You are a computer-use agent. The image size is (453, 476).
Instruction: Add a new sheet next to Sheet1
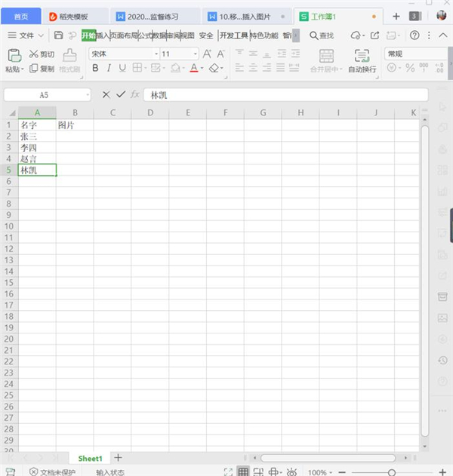coord(118,458)
